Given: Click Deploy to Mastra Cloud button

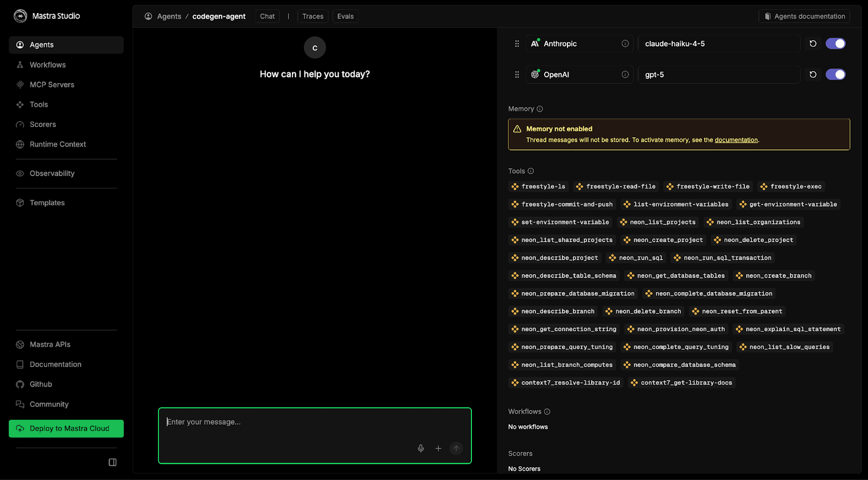Looking at the screenshot, I should (66, 428).
